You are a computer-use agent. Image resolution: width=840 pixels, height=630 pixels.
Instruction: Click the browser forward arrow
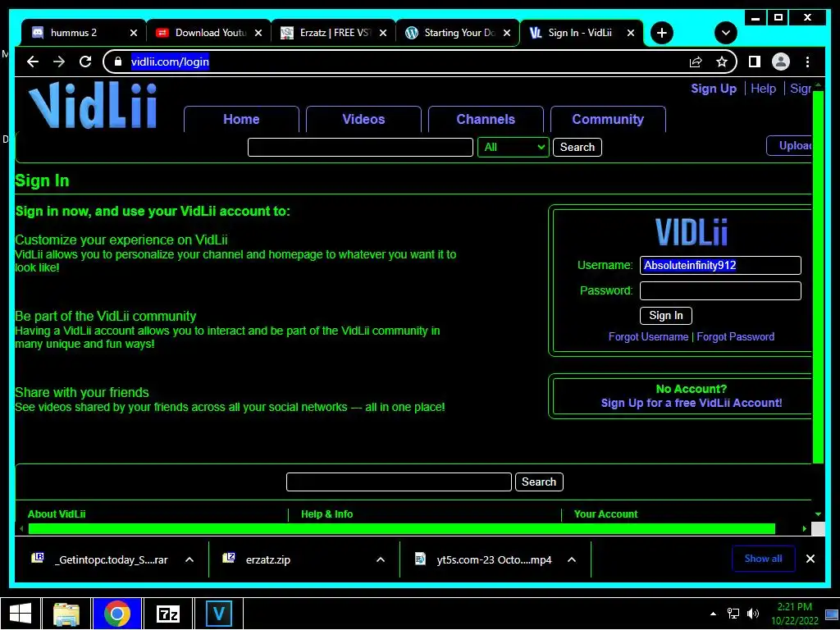pyautogui.click(x=59, y=62)
